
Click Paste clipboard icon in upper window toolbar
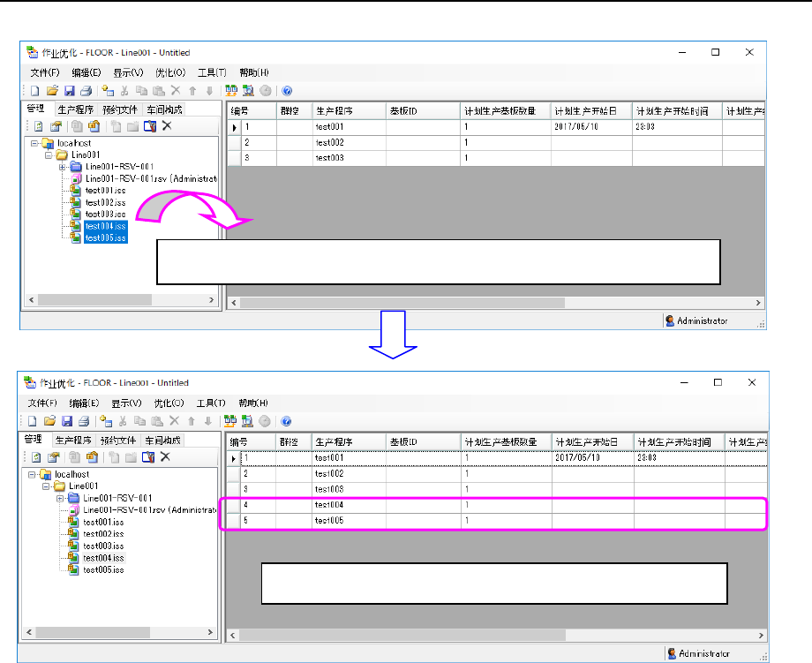[159, 91]
